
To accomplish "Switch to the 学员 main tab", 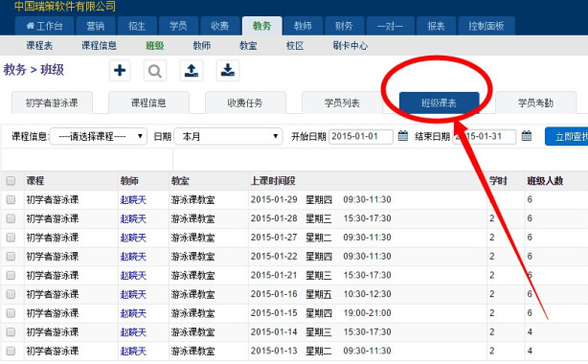I will click(x=178, y=26).
